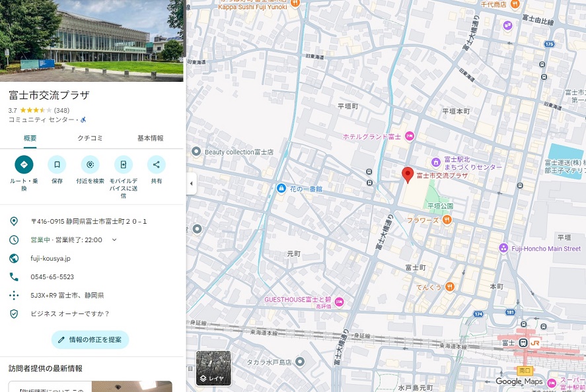Click the address location pin icon
Image resolution: width=586 pixels, height=392 pixels.
point(14,221)
